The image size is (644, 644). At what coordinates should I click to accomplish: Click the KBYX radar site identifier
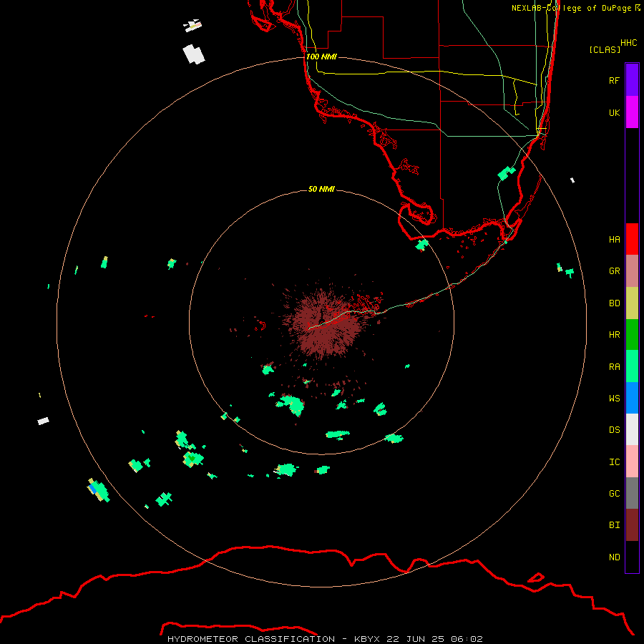pyautogui.click(x=367, y=639)
